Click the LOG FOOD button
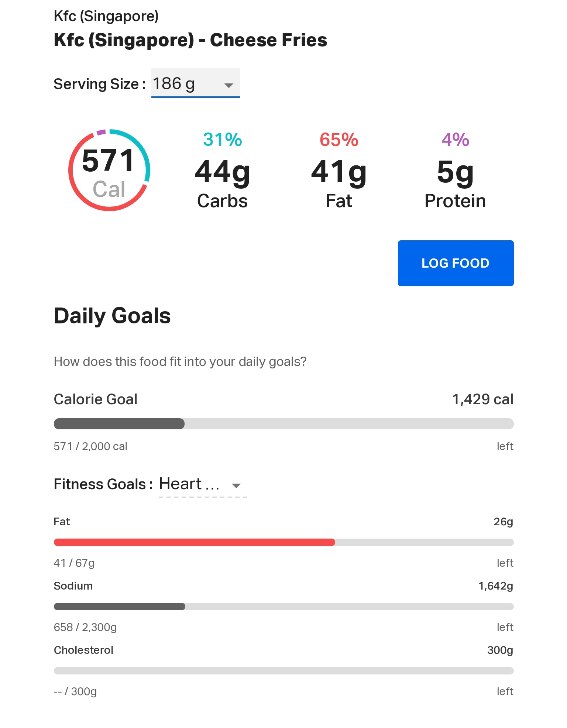Image resolution: width=567 pixels, height=728 pixels. [x=456, y=263]
